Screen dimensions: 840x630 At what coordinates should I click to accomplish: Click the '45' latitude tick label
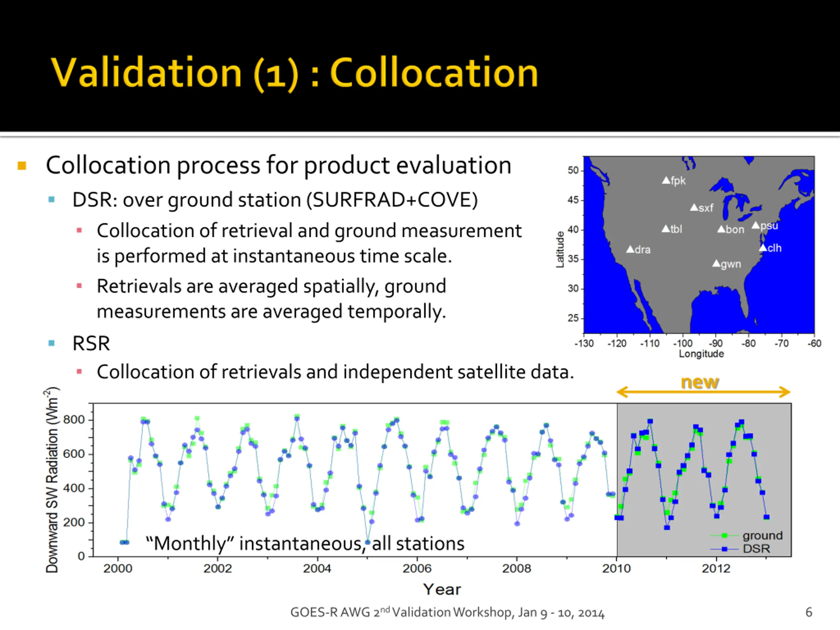click(x=573, y=200)
